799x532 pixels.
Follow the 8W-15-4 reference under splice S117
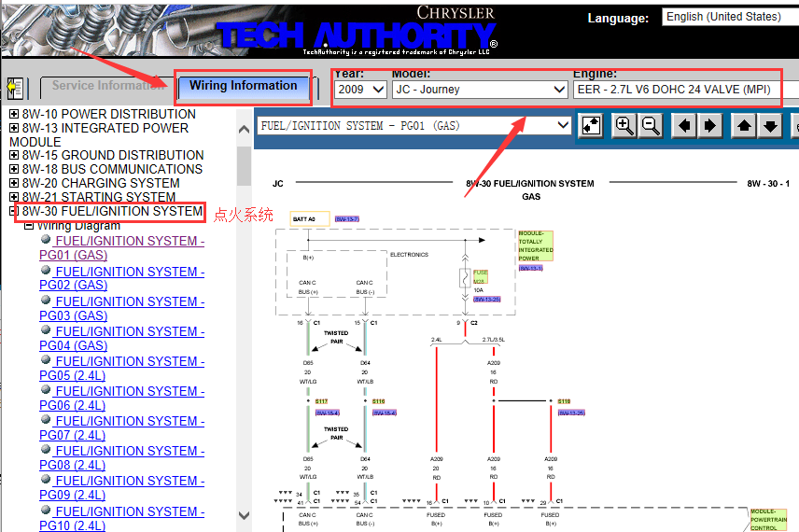point(328,413)
